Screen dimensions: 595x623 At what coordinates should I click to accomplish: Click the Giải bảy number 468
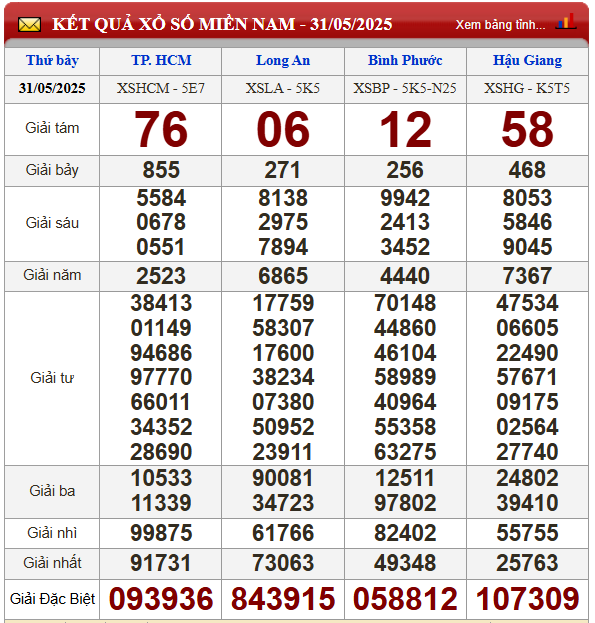point(527,170)
